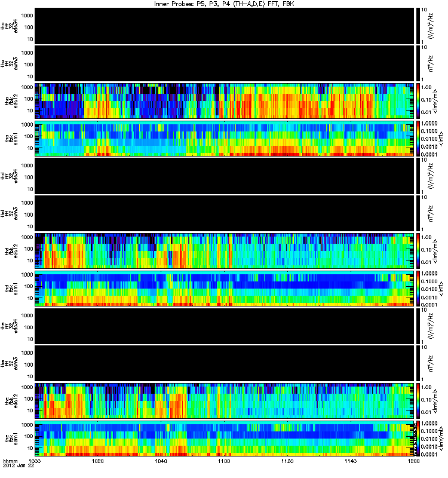Click the <|mV/m|> unit label of thd edc12 color bar

tap(435, 251)
